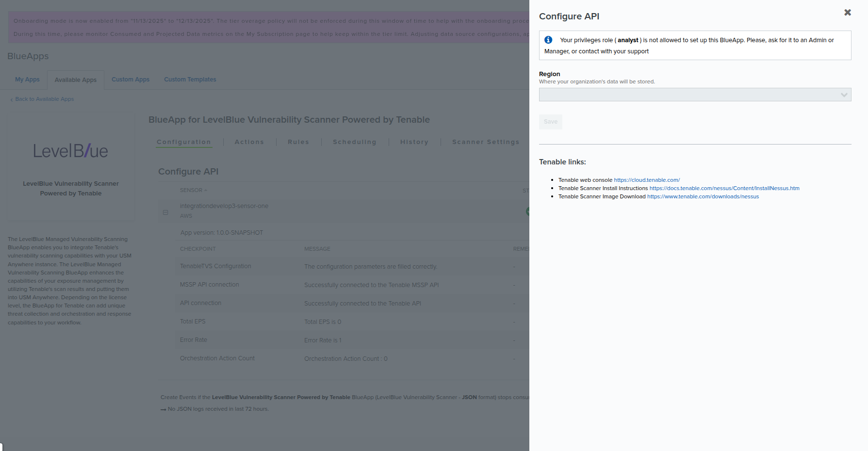This screenshot has width=868, height=451.
Task: Open the Actions sub-tab
Action: 249,142
